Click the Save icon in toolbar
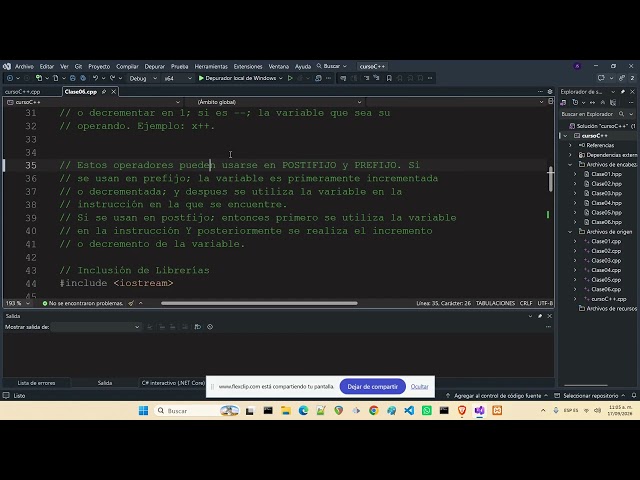Viewport: 640px width, 480px height. pos(72,78)
